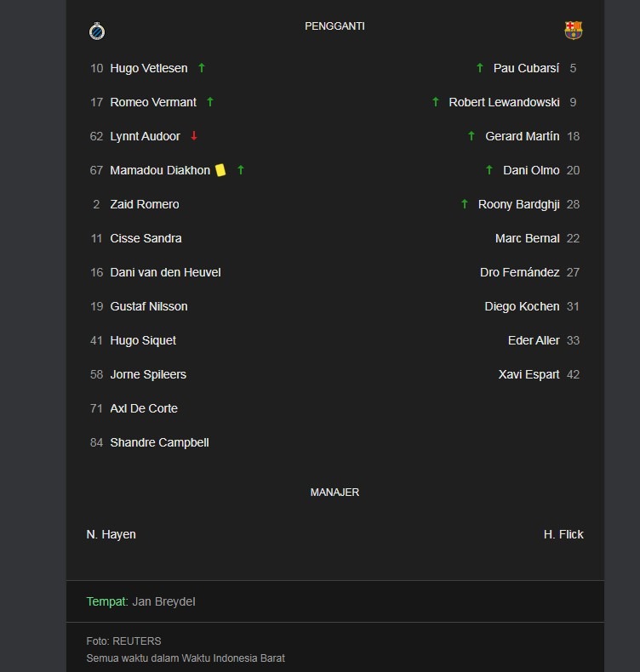
Task: Click the FC Barcelona team crest
Action: pyautogui.click(x=574, y=31)
